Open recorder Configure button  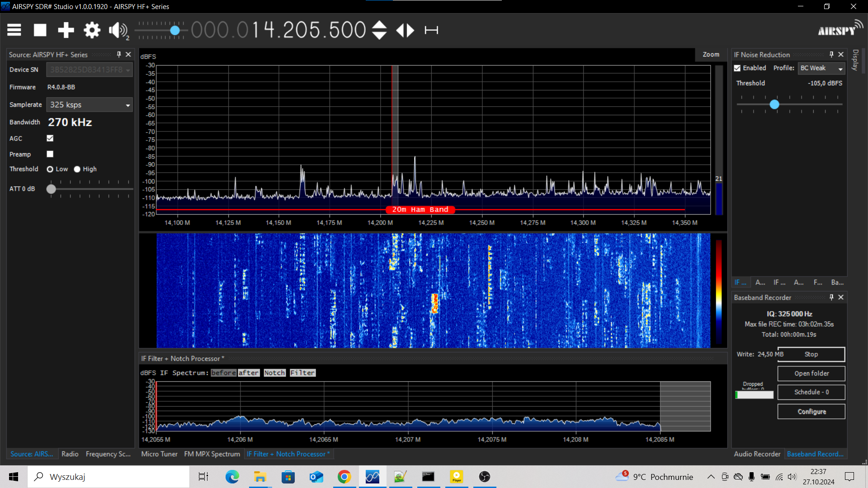pos(811,412)
